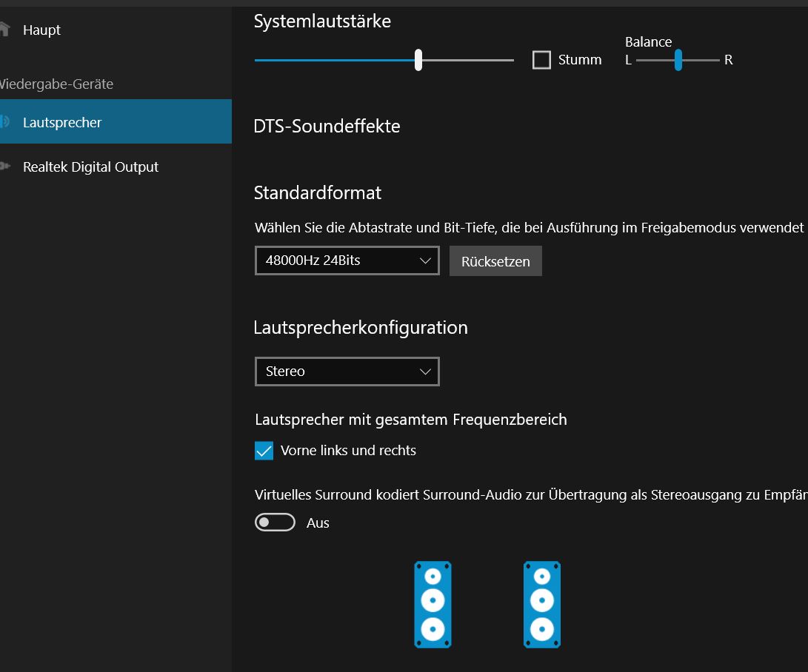Click the R end of the balance slider
The height and width of the screenshot is (672, 808).
pyautogui.click(x=728, y=60)
